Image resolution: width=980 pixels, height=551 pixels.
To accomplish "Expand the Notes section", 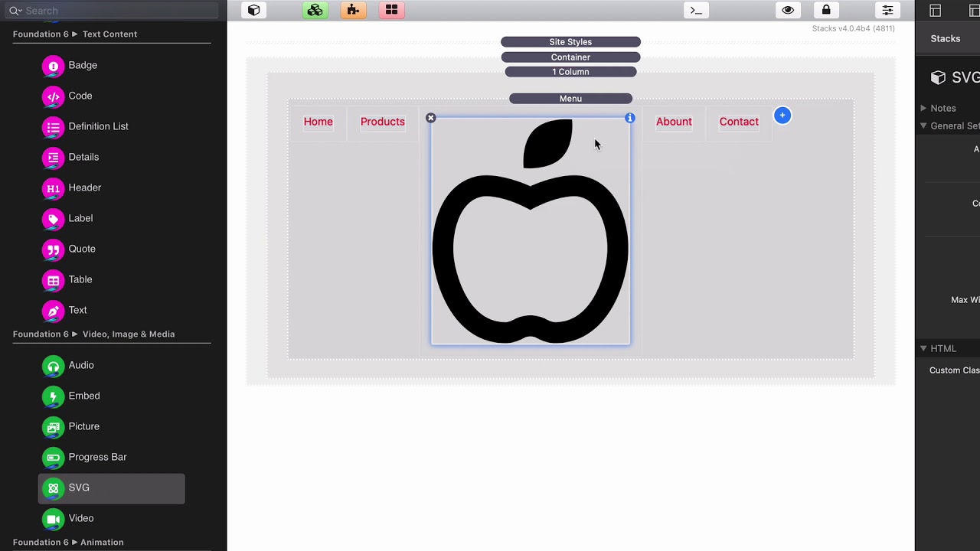I will (923, 109).
